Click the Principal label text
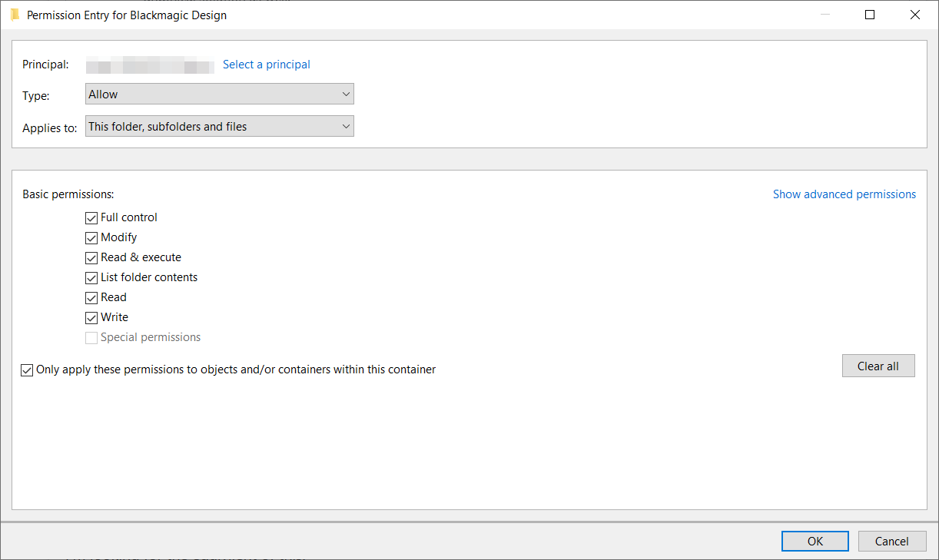This screenshot has width=939, height=560. (46, 65)
